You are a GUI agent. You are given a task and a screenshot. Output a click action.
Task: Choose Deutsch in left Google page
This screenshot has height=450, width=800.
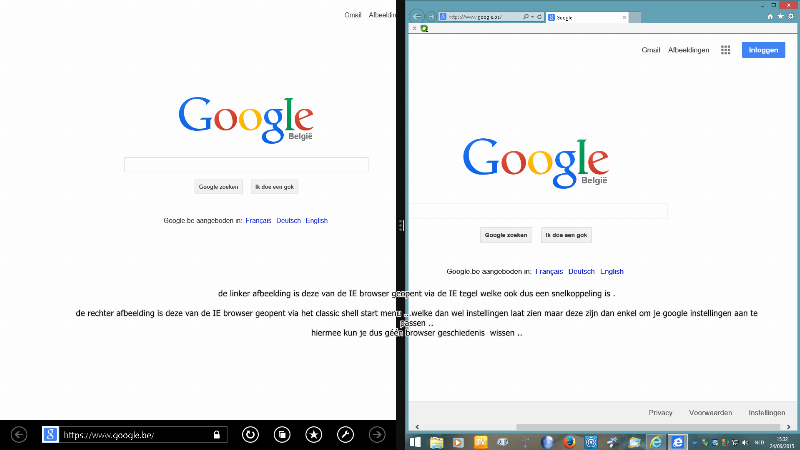288,220
